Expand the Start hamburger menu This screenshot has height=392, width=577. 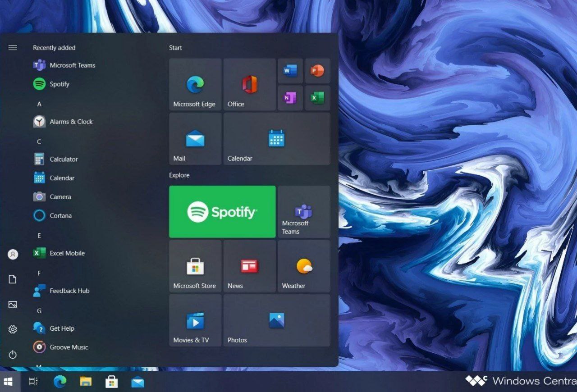[x=13, y=47]
